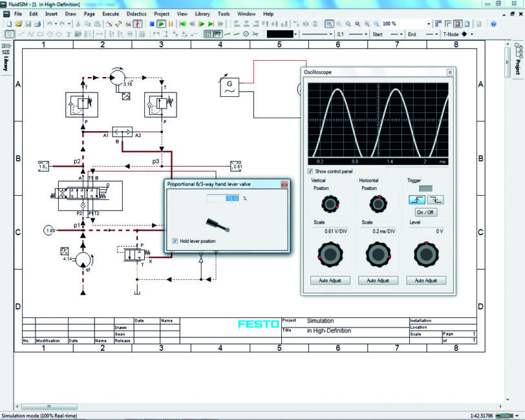Toggle the second green grid snap icon
Viewport: 525px width, 420px height.
(218, 34)
